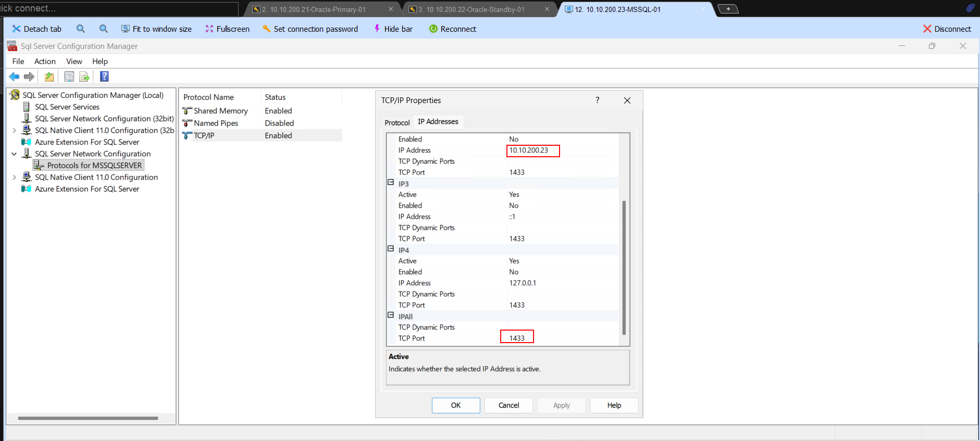This screenshot has width=980, height=441.
Task: Click Detach tab in connection bar
Action: click(x=36, y=29)
